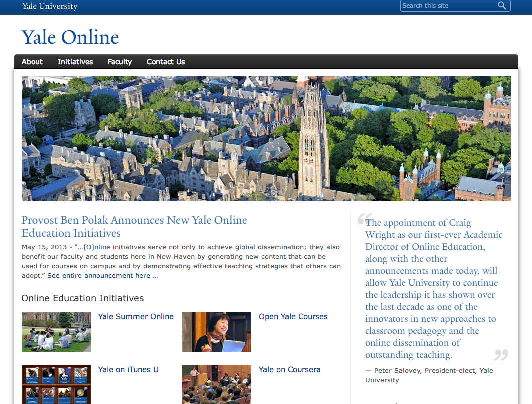
Task: Visit the Yale on iTunes U link
Action: pyautogui.click(x=128, y=370)
